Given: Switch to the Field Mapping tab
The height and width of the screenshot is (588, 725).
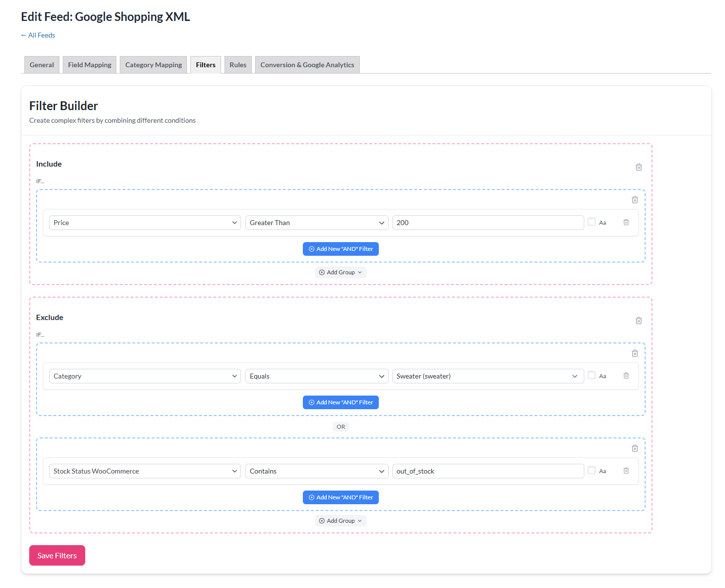Looking at the screenshot, I should 90,65.
